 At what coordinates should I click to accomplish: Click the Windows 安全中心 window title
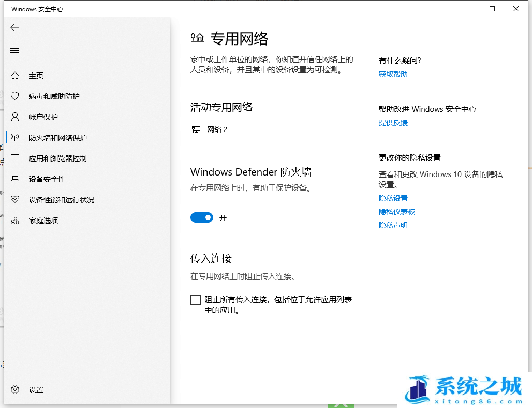(37, 9)
